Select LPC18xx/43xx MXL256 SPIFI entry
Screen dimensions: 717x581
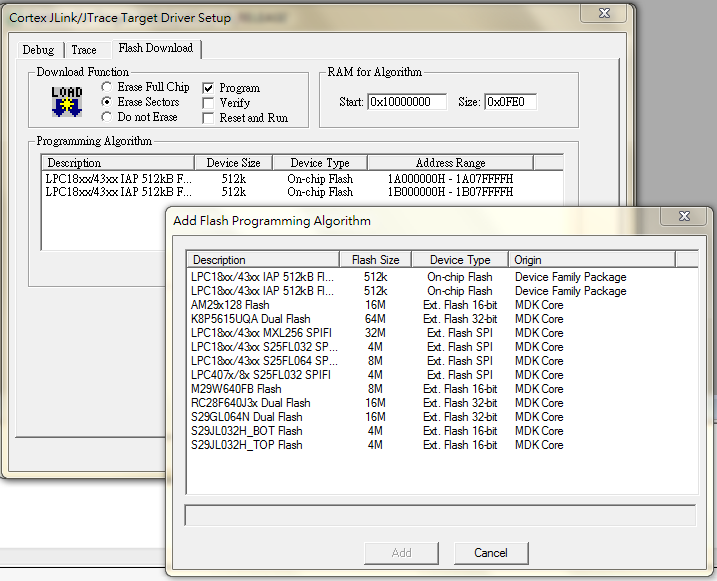pyautogui.click(x=442, y=333)
